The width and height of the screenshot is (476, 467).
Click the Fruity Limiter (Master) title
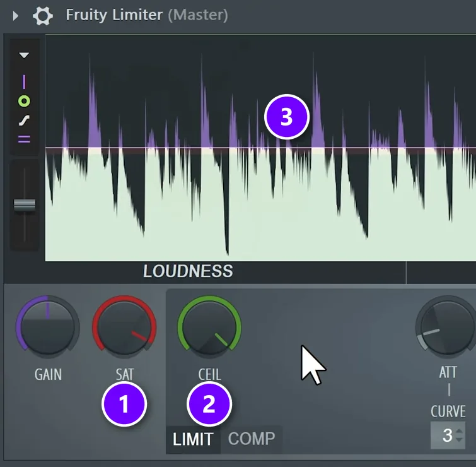[147, 15]
